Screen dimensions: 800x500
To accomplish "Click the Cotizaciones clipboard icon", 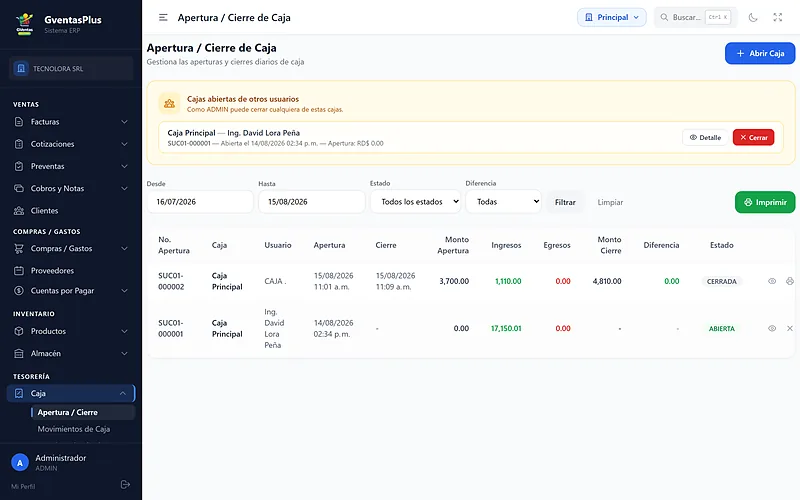I will 19,144.
